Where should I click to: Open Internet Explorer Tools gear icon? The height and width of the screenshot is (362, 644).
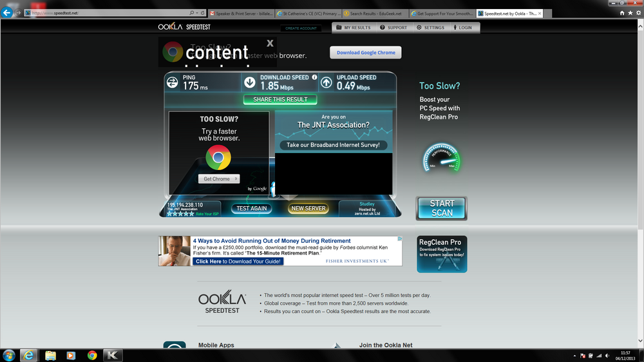(638, 13)
